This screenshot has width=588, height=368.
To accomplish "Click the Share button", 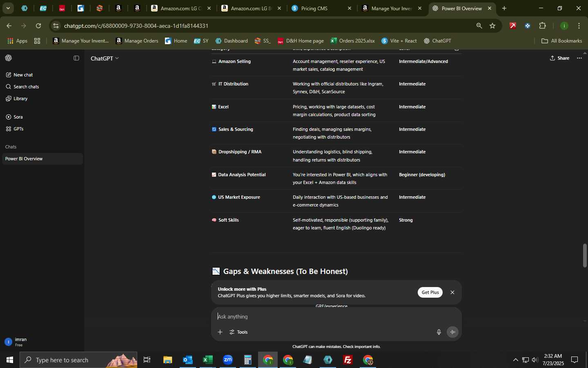I will [x=560, y=58].
